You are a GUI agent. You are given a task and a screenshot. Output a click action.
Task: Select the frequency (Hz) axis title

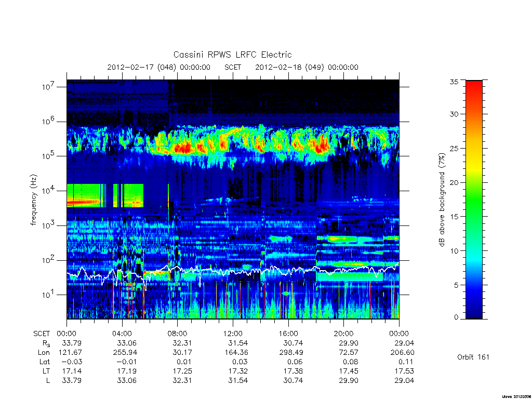pos(33,200)
